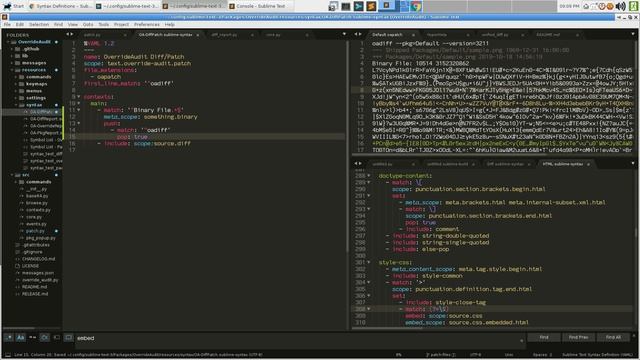Click the Start menu button
Screen dimensions: 640x360
tap(13, 6)
